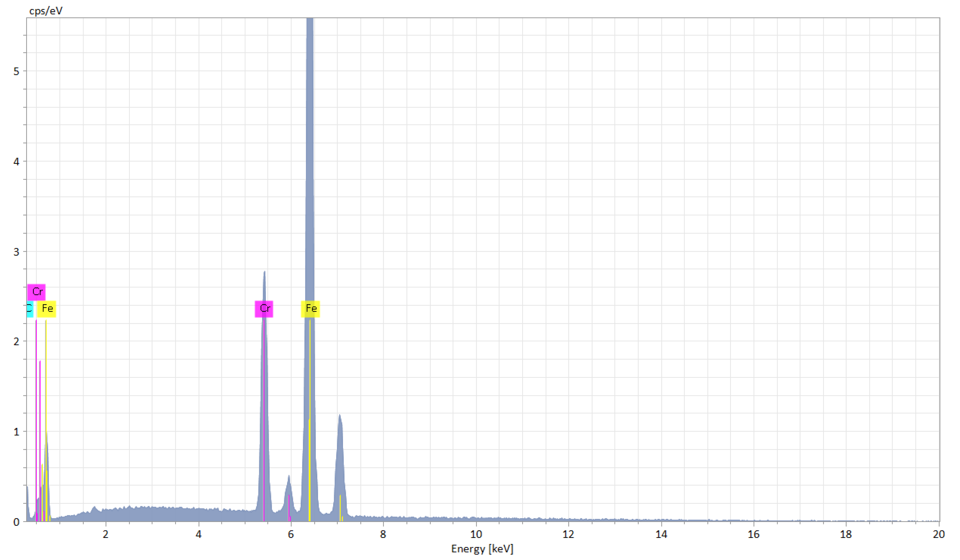Click the x-axis tick label 8

click(383, 534)
